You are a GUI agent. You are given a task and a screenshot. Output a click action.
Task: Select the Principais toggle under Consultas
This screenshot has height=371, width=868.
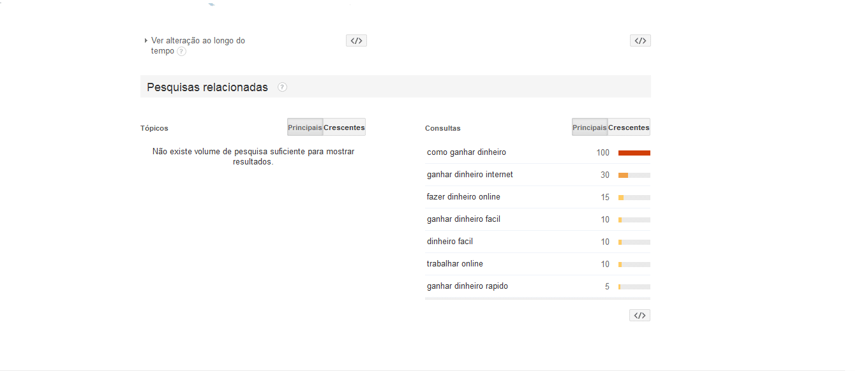tap(590, 127)
